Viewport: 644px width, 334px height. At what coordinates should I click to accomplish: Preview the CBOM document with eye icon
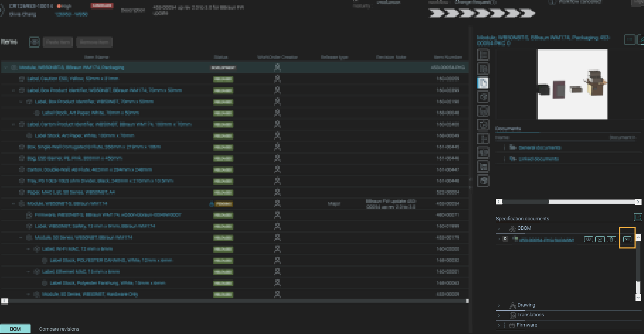(588, 239)
